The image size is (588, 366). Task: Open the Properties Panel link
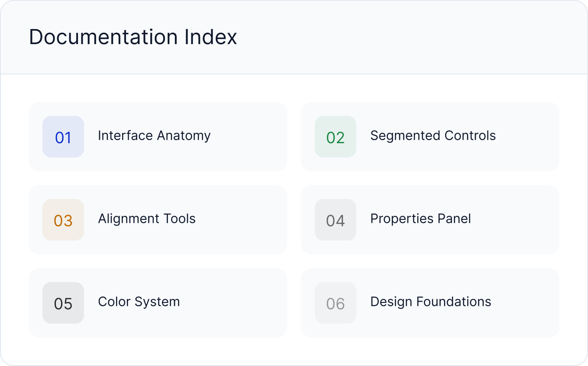coord(420,219)
